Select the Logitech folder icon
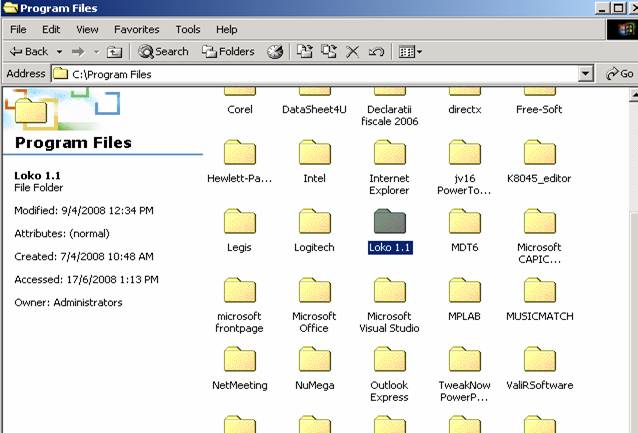The height and width of the screenshot is (433, 638). pos(315,221)
